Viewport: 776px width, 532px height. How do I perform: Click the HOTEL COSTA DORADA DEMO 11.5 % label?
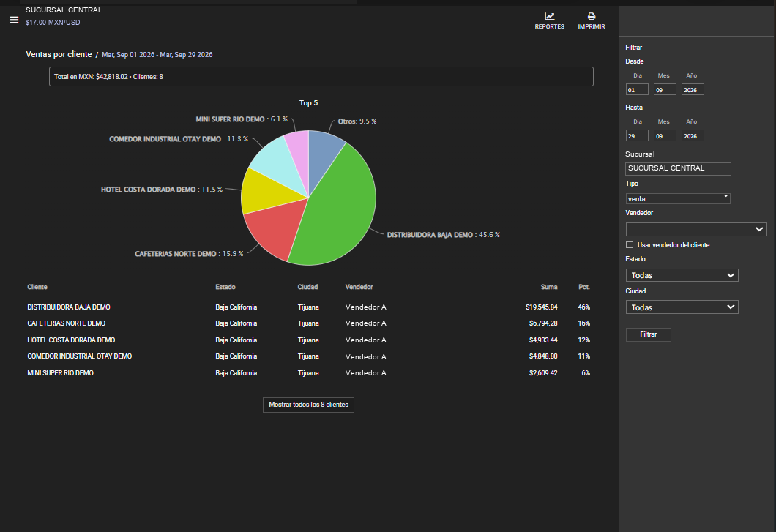162,190
